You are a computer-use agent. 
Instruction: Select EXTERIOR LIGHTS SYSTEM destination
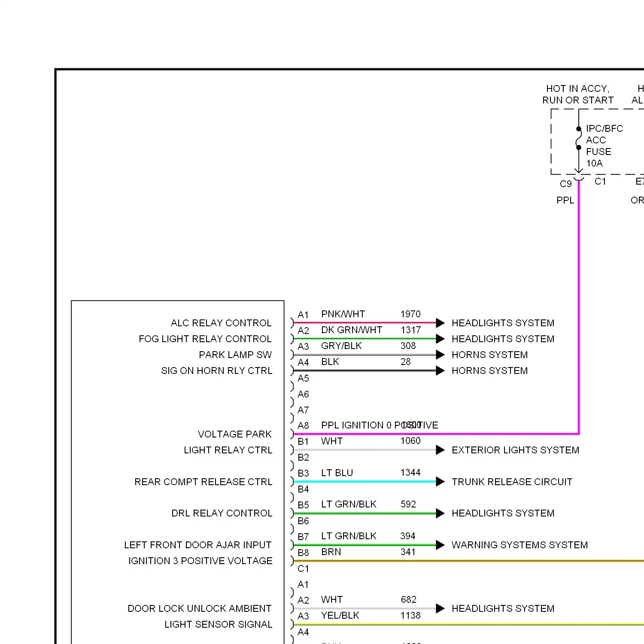pos(516,450)
